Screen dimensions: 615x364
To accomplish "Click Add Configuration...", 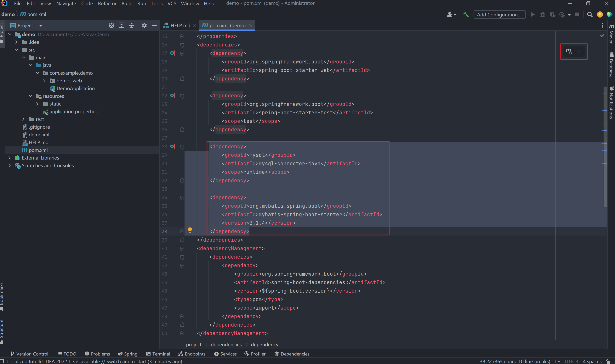I will point(499,14).
